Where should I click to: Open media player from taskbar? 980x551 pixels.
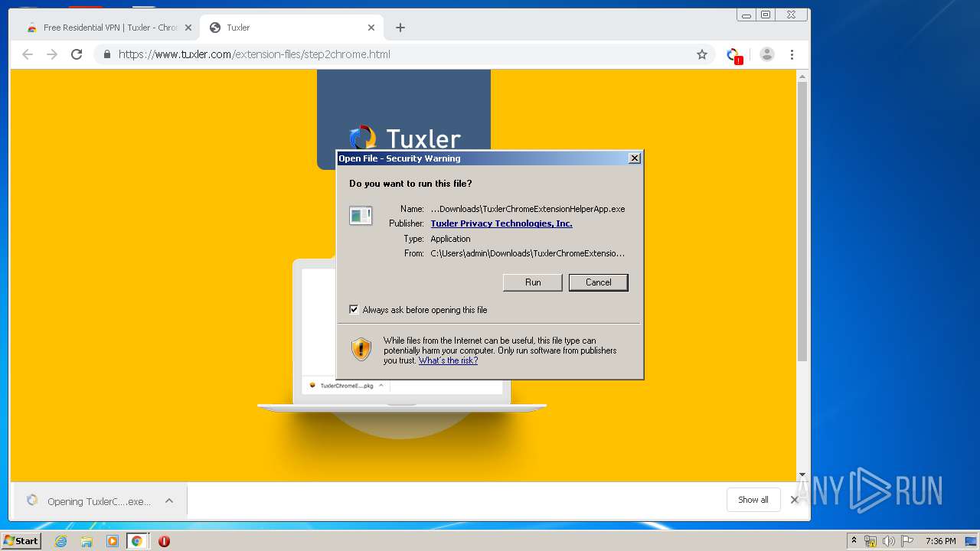[x=112, y=541]
